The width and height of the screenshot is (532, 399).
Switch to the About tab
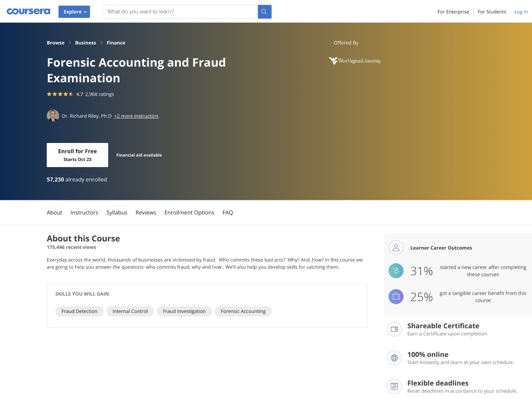coord(54,212)
